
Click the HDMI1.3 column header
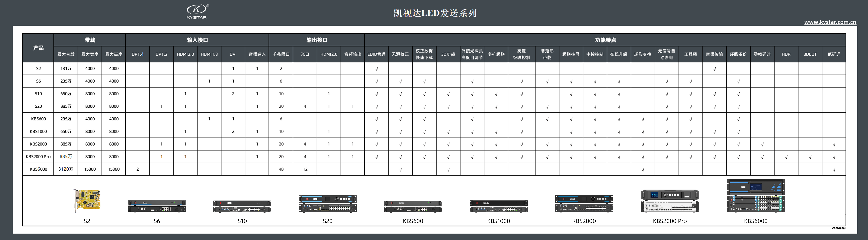coord(209,54)
